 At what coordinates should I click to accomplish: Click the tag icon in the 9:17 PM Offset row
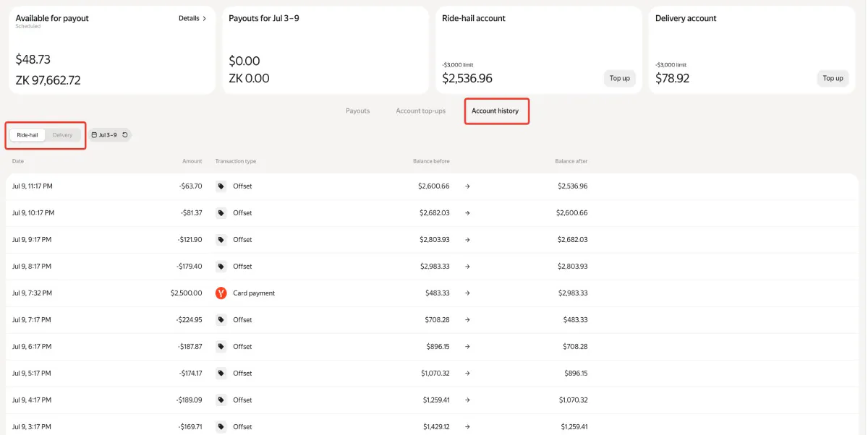221,240
